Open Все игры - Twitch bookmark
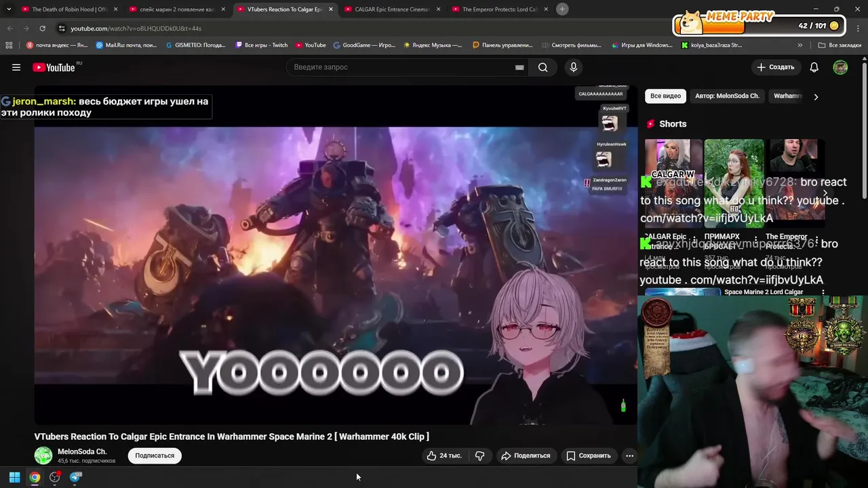The image size is (868, 488). (x=261, y=45)
